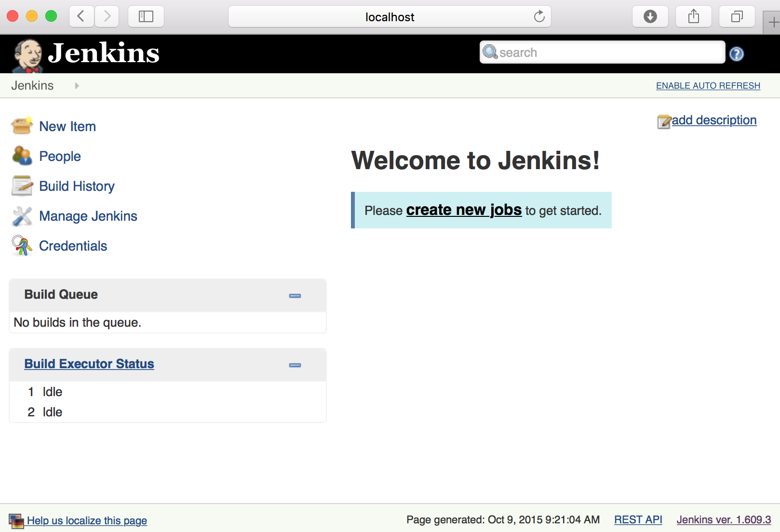Open the Manage Jenkins link
The width and height of the screenshot is (780, 532).
tap(88, 216)
